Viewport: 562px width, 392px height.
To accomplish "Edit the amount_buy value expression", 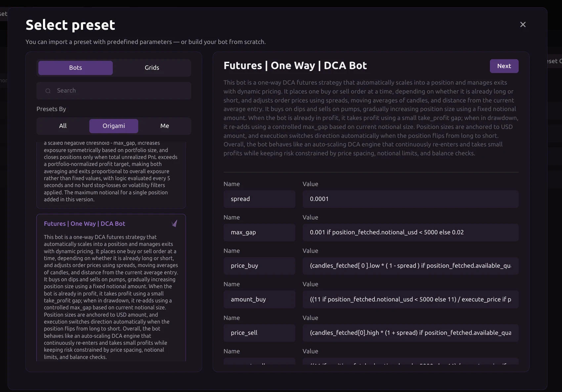I will pyautogui.click(x=411, y=299).
